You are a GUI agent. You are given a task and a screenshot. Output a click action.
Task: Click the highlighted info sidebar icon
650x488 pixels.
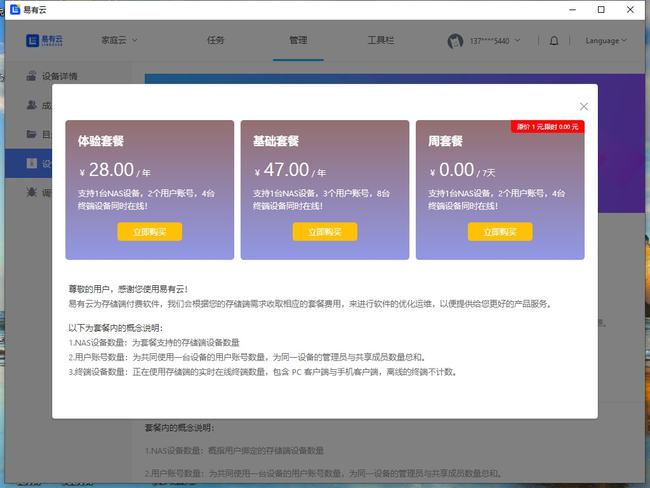click(31, 163)
